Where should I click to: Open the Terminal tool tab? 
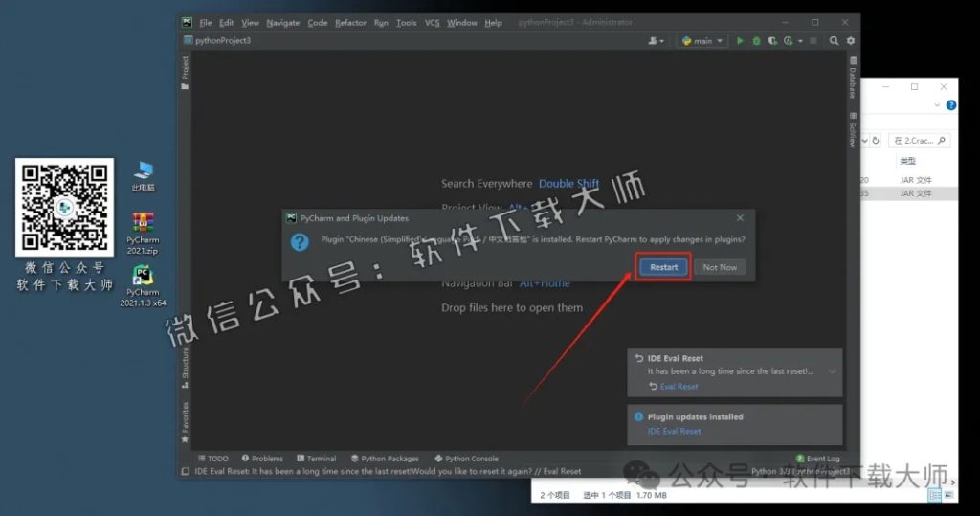click(316, 459)
